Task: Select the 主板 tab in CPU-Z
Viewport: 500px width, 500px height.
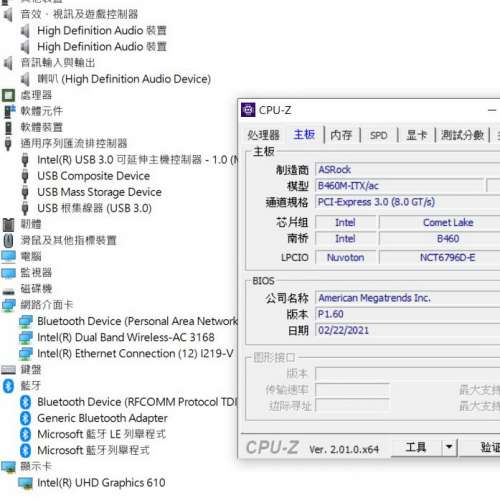Action: tap(304, 135)
